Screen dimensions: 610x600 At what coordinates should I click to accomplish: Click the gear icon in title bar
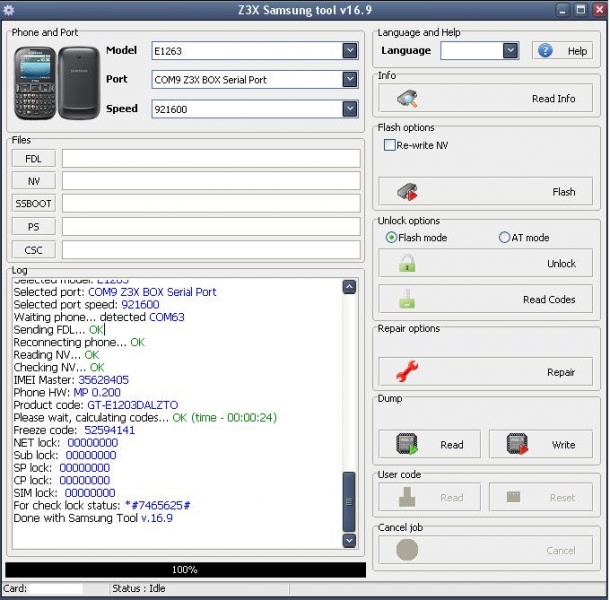[x=9, y=10]
